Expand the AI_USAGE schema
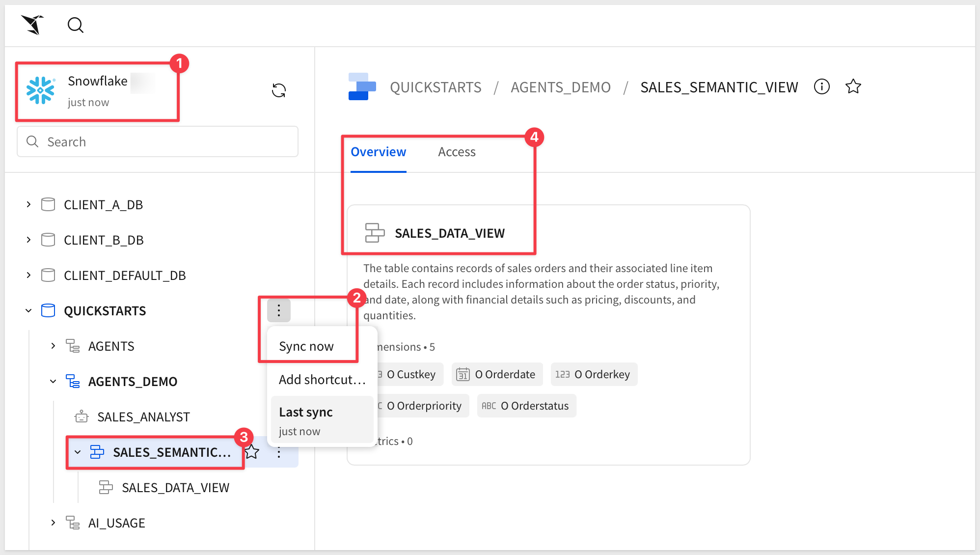This screenshot has width=980, height=555. [53, 523]
